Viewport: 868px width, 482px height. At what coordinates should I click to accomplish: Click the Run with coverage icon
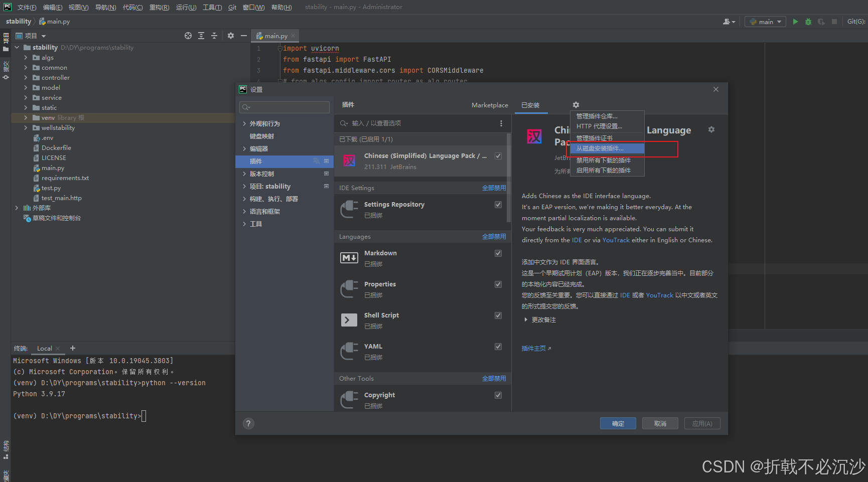pyautogui.click(x=821, y=22)
